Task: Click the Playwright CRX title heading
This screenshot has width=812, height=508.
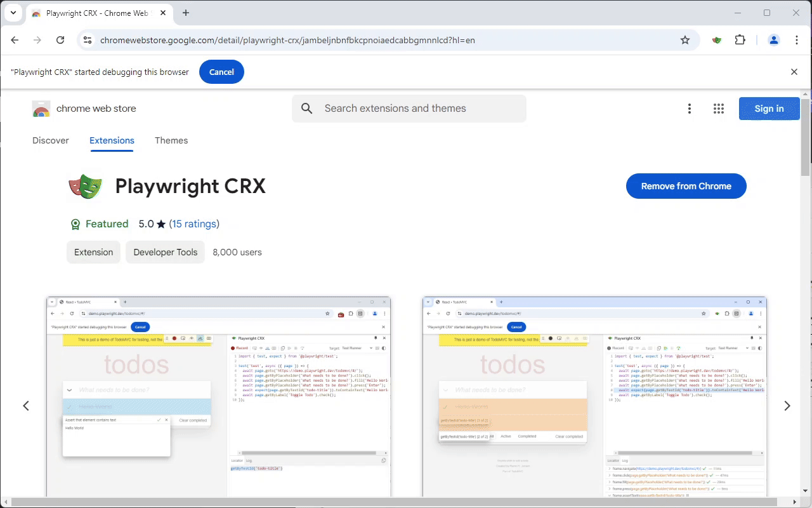Action: click(x=190, y=186)
